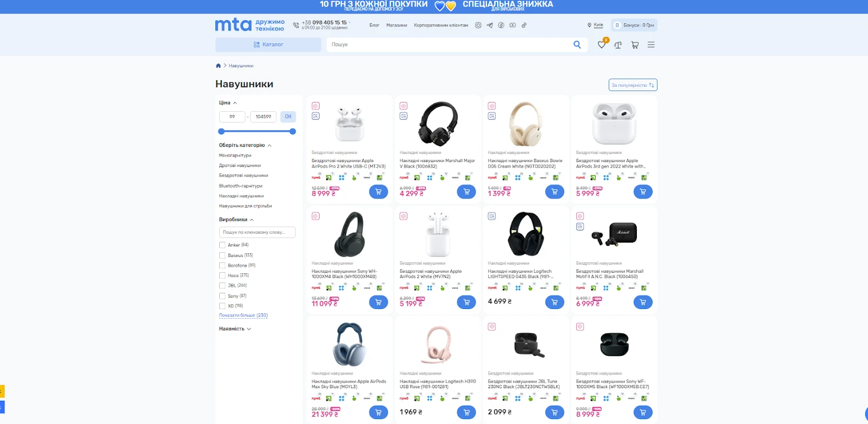The height and width of the screenshot is (424, 868).
Task: Select Навушники для стрільби category
Action: coord(245,206)
